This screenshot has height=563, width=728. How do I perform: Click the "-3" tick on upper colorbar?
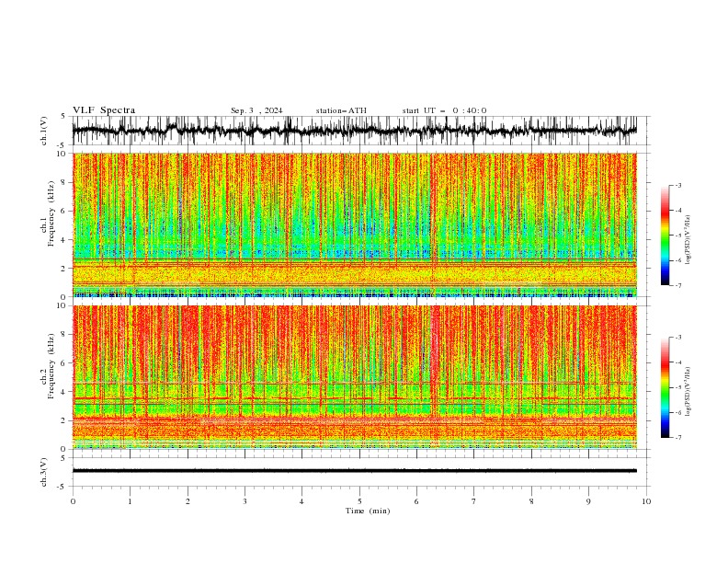(678, 185)
